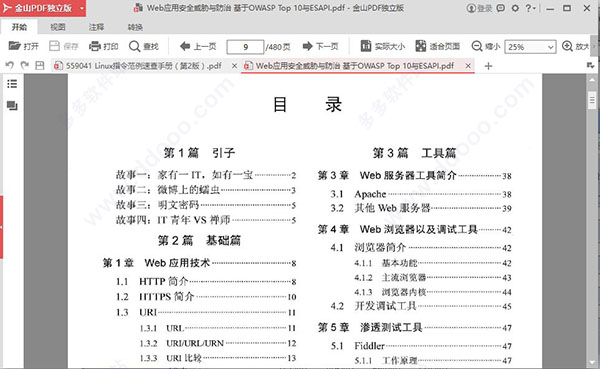The height and width of the screenshot is (369, 600).
Task: Click the undo arrow icon
Action: pyautogui.click(x=10, y=65)
